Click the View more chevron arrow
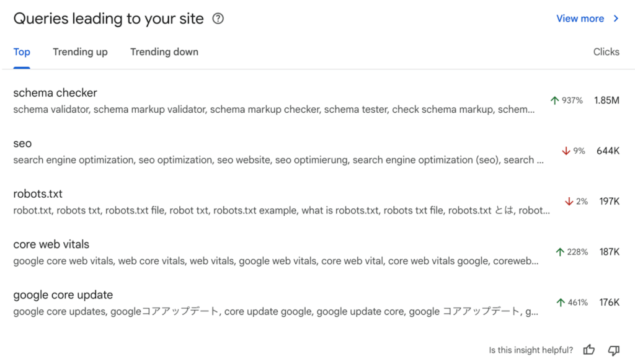635x364 pixels. tap(616, 19)
